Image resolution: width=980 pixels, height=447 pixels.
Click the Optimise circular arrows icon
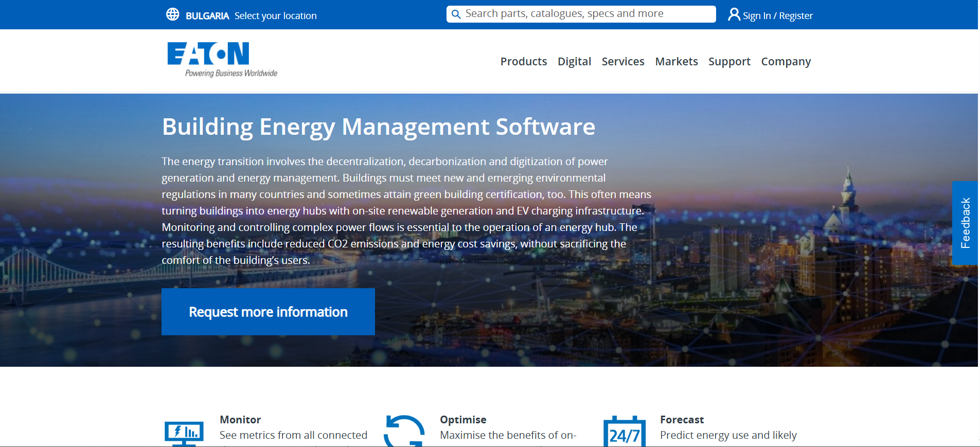(x=404, y=431)
